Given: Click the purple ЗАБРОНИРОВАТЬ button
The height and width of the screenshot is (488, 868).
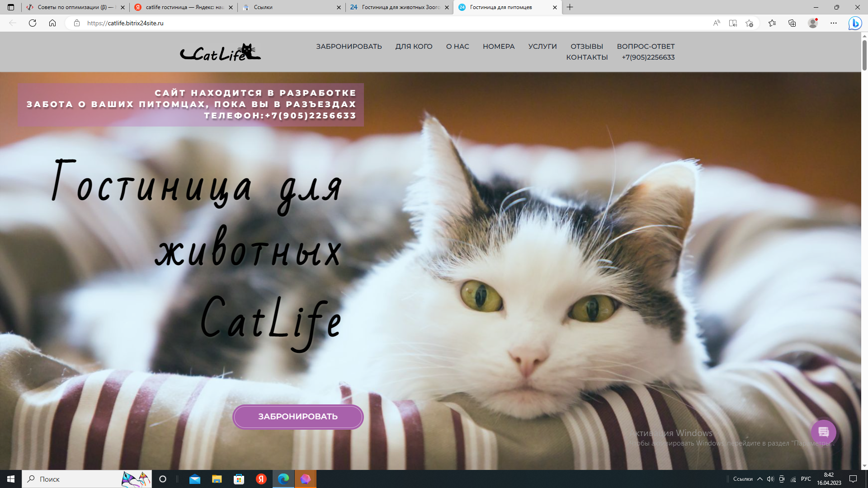Looking at the screenshot, I should 298,417.
